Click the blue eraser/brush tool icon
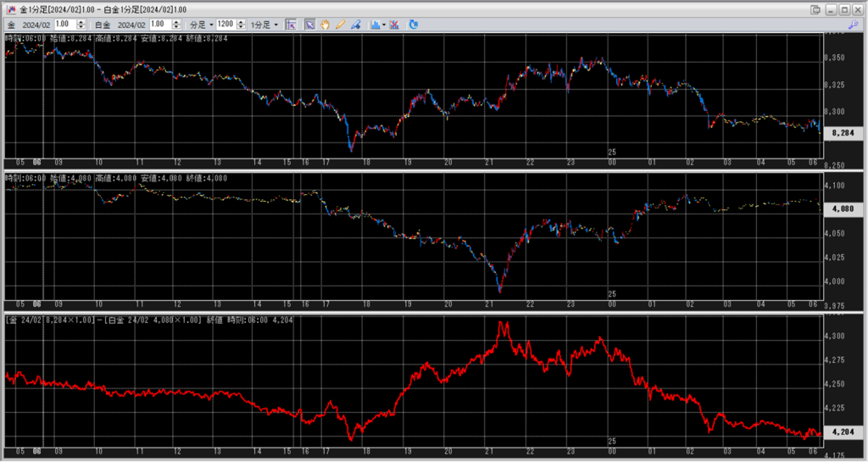 tap(355, 25)
